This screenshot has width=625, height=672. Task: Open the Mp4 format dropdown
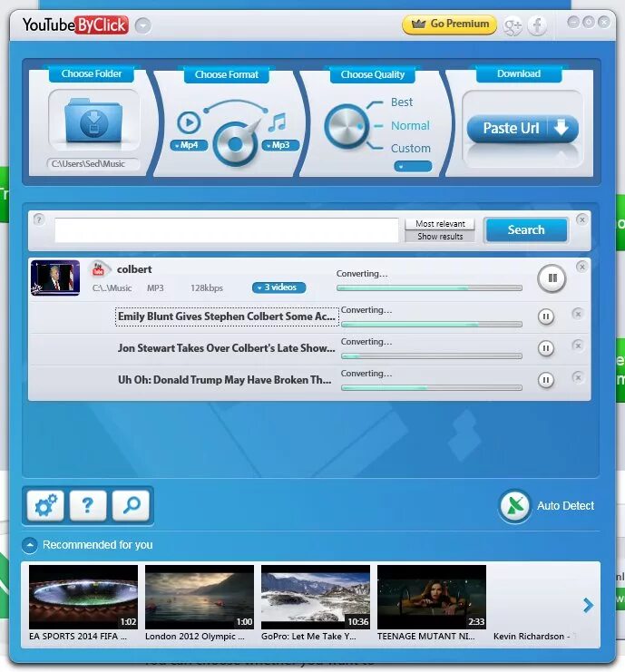[x=189, y=145]
